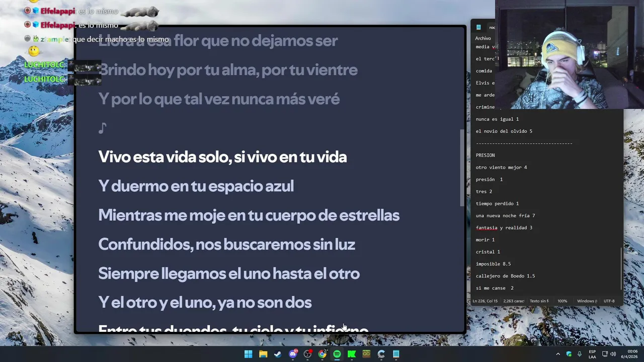Image resolution: width=644 pixels, height=362 pixels.
Task: Click the Notepad vertical scrollbar
Action: pos(622,268)
